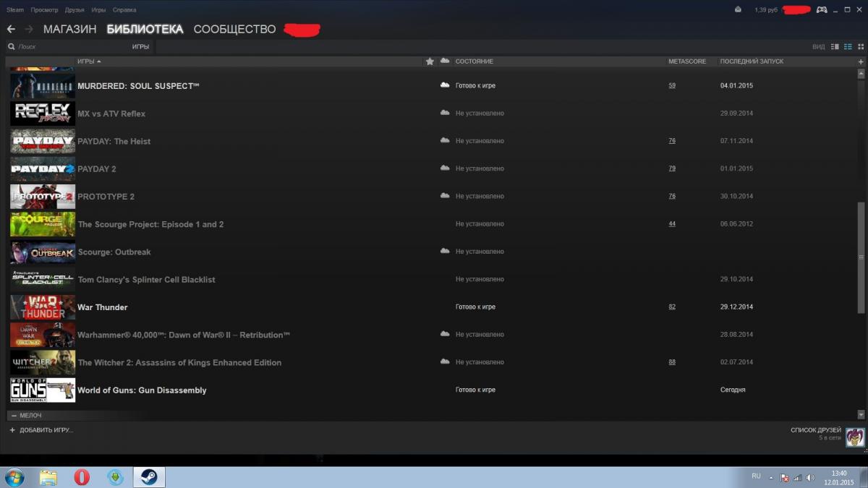The width and height of the screenshot is (868, 488).
Task: Open the green arrow downloader taskbar icon
Action: [x=115, y=477]
